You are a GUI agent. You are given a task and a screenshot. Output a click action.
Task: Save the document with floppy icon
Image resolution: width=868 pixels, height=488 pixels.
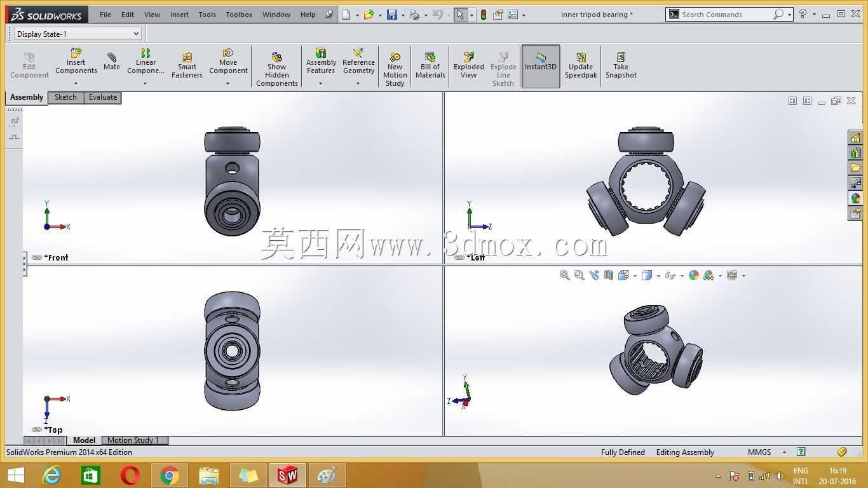click(x=391, y=14)
